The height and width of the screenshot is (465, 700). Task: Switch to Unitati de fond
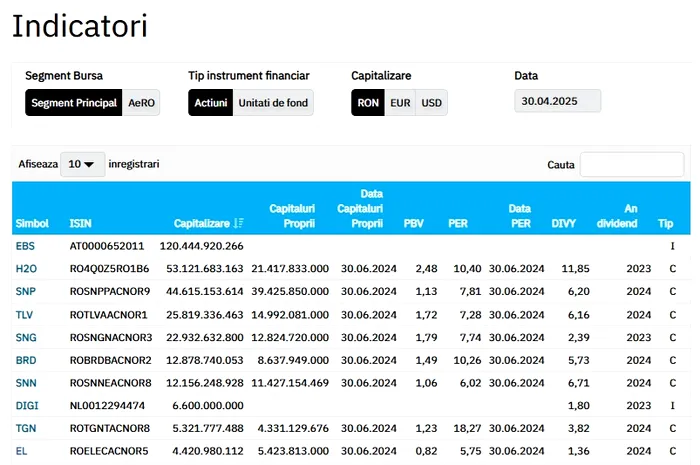[273, 103]
